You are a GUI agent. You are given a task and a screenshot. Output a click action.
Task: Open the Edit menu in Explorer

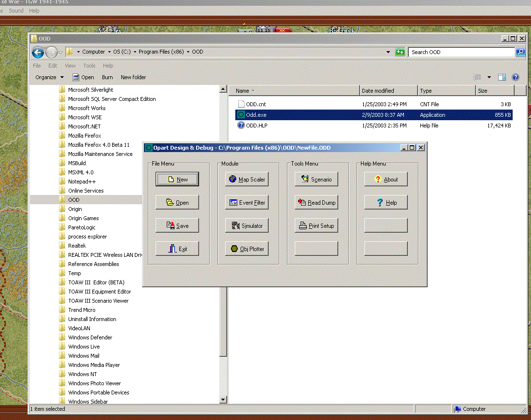tap(53, 66)
